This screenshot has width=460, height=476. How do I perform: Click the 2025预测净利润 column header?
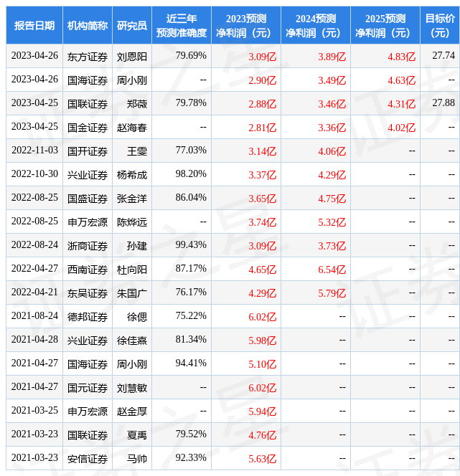point(385,26)
